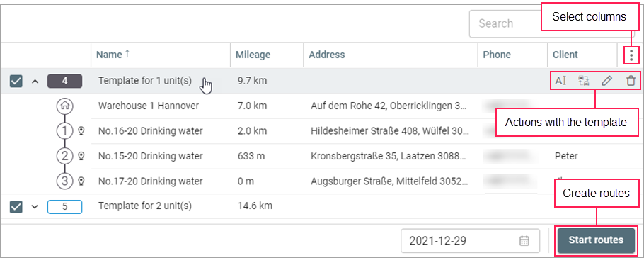
Task: Uncheck Template for 1 unit(s) checkbox
Action: pyautogui.click(x=16, y=81)
